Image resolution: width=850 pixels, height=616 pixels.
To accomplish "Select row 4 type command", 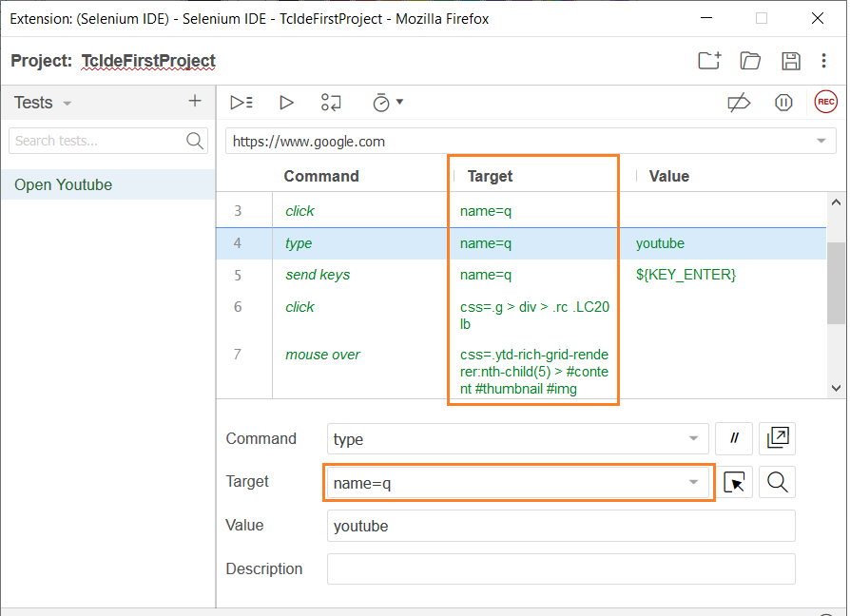I will 520,243.
